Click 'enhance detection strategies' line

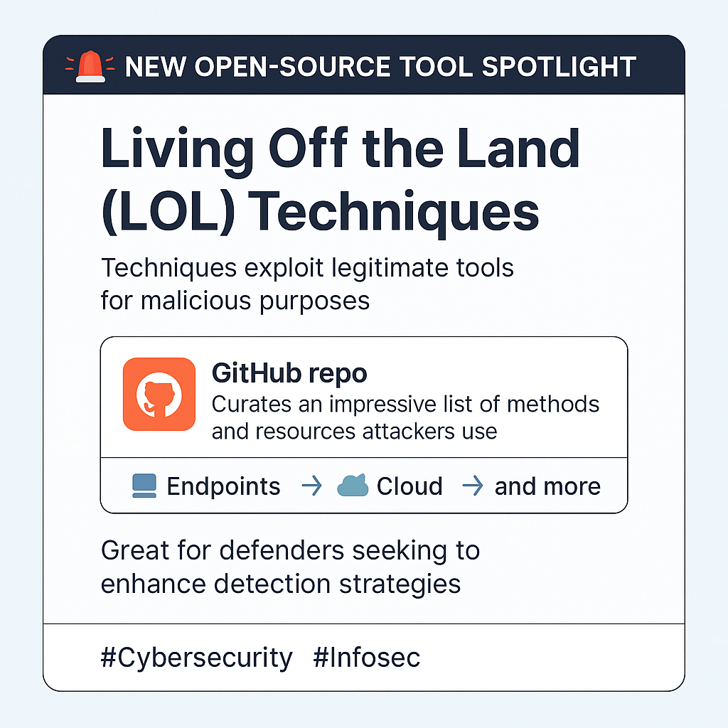click(x=280, y=584)
